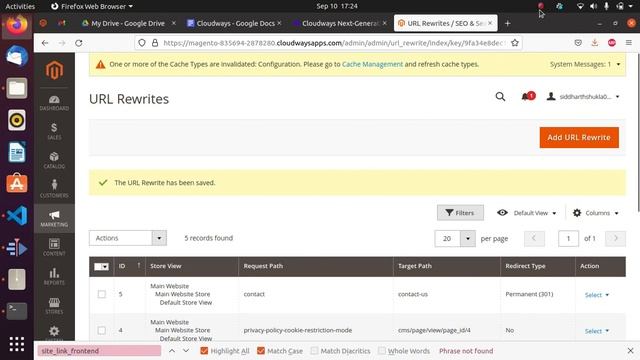640x360 pixels.
Task: Follow the Cache Management link
Action: (372, 64)
